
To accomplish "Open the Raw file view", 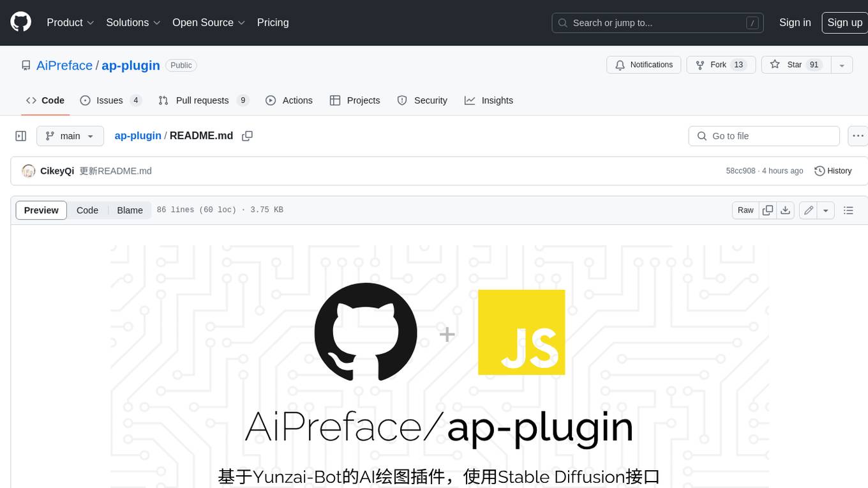I will (745, 210).
